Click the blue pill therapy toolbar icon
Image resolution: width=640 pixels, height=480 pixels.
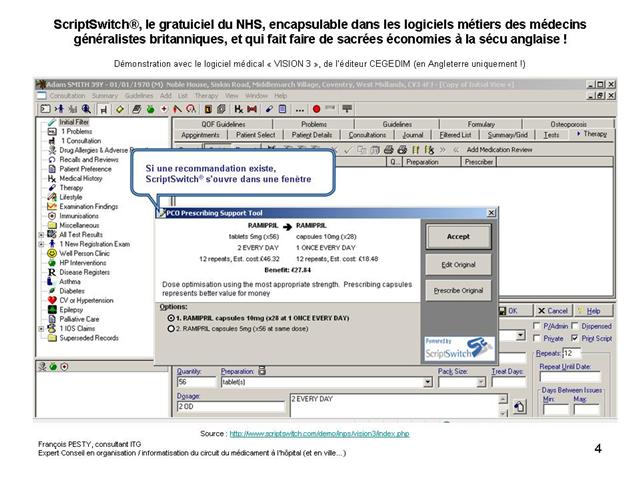269,109
